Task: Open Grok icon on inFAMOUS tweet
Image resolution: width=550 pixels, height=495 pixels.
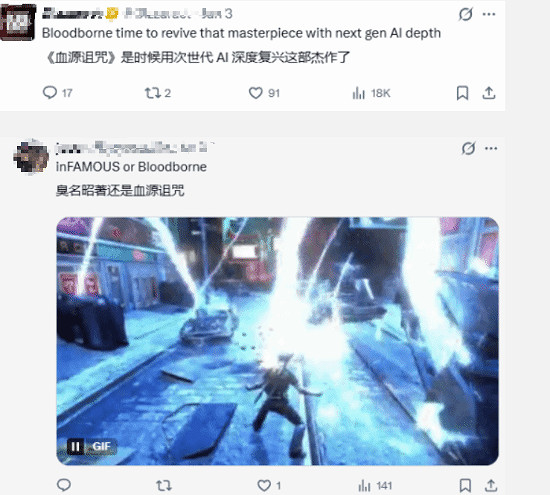Action: [x=468, y=148]
